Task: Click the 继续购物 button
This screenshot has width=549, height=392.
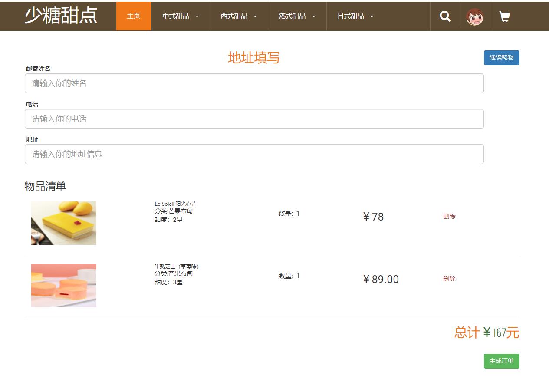Action: (x=501, y=58)
